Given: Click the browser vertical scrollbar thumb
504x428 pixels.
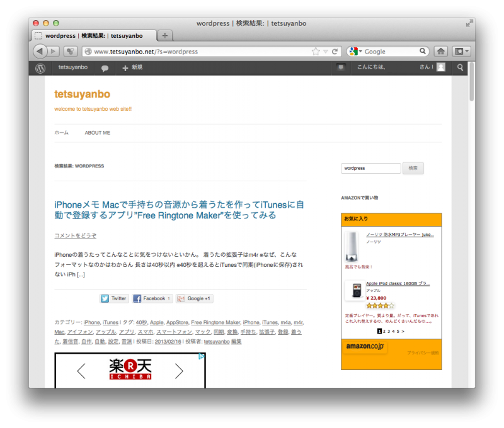Looking at the screenshot, I should (471, 82).
